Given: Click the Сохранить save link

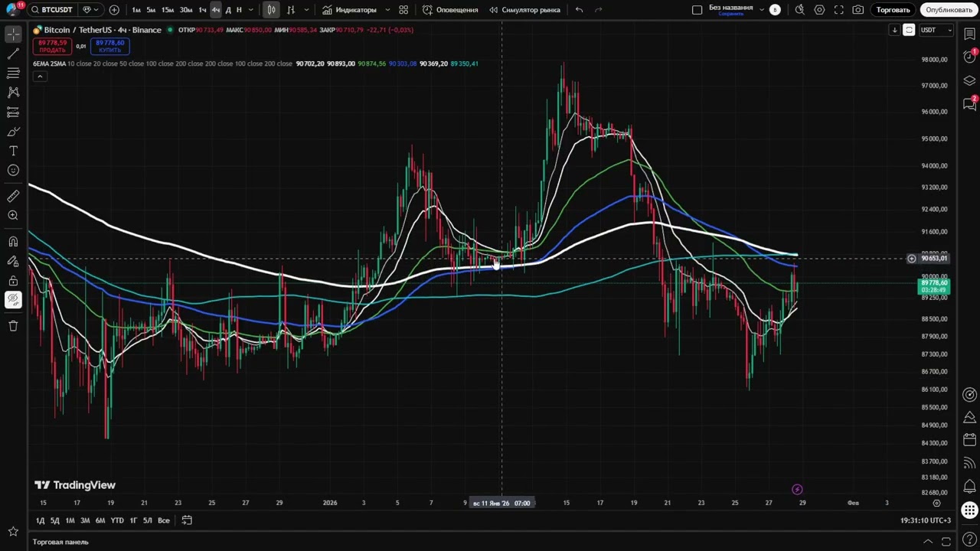Looking at the screenshot, I should pos(730,14).
